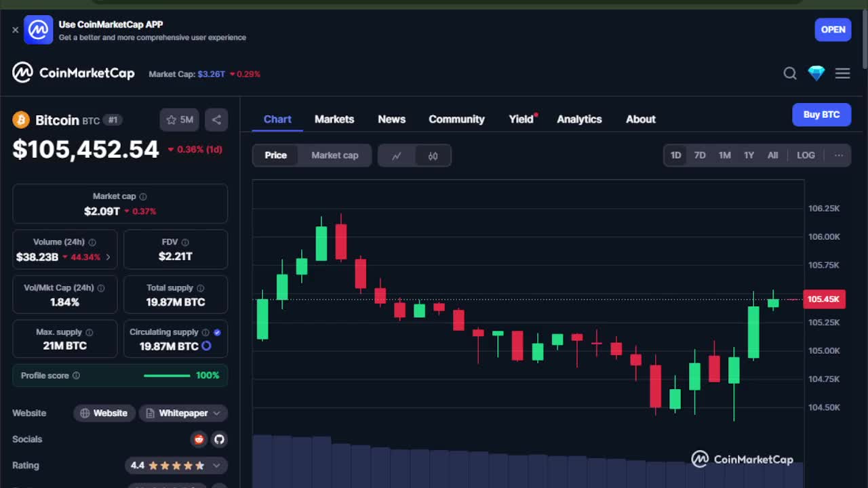The image size is (868, 488).
Task: Select the Price chart toggle
Action: (x=275, y=155)
